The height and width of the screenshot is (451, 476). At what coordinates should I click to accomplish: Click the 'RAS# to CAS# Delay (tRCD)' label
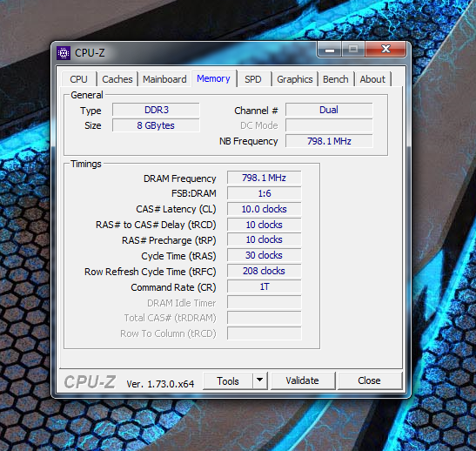[x=156, y=225]
